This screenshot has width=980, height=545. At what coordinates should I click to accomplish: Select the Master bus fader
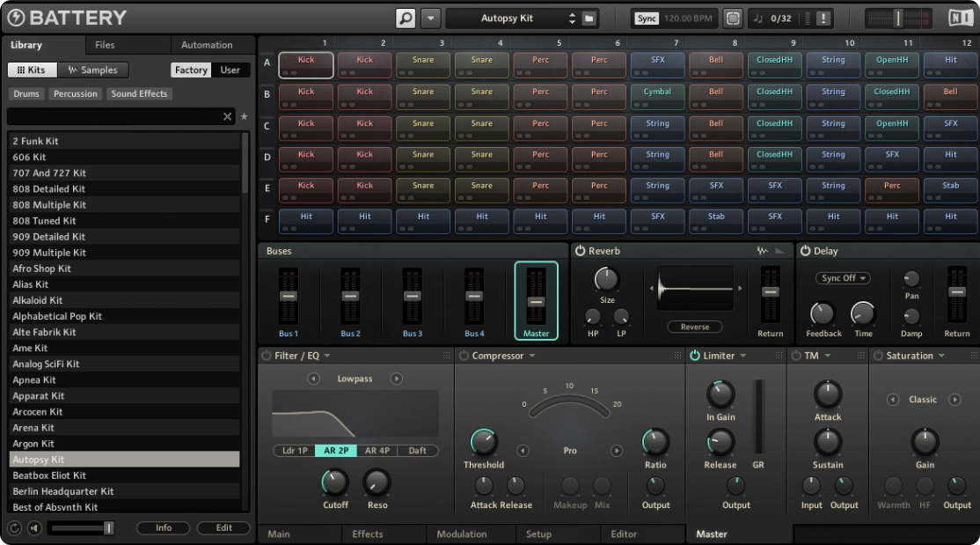(x=536, y=300)
